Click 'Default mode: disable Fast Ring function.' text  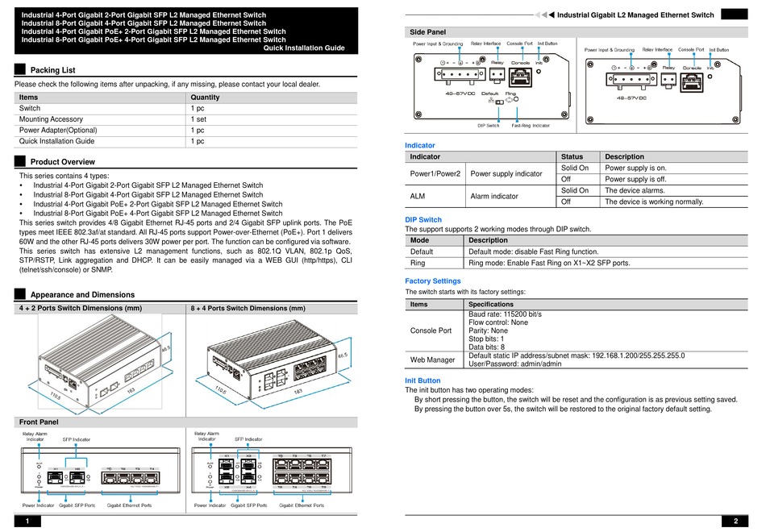(534, 251)
